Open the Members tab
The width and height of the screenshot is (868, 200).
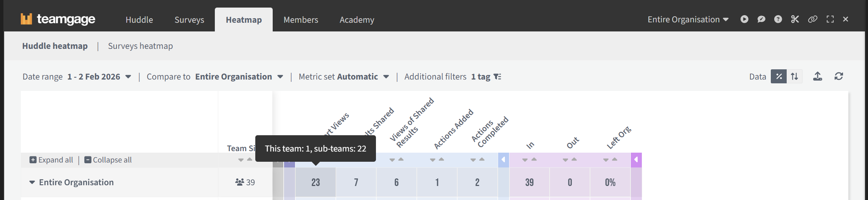tap(301, 20)
